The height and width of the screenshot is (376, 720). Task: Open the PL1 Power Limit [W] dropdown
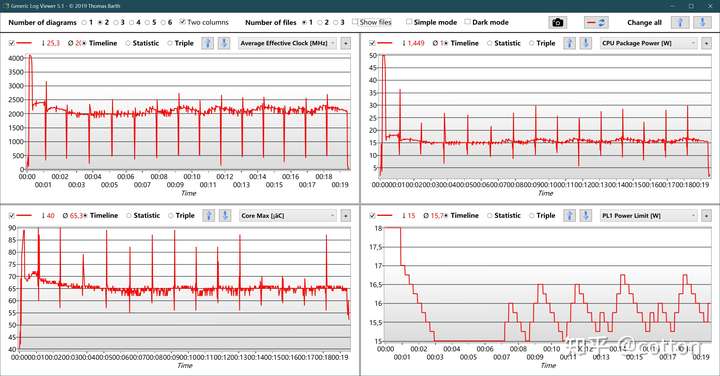pyautogui.click(x=649, y=215)
